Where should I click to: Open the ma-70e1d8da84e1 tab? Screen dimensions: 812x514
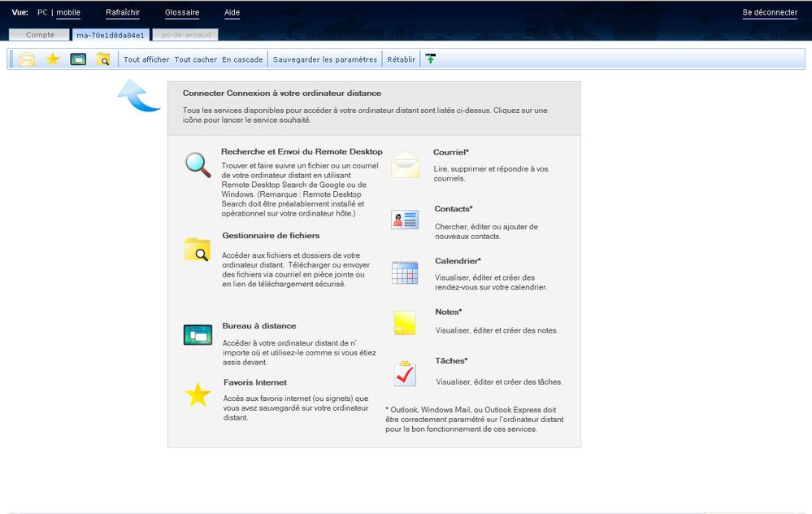(110, 35)
